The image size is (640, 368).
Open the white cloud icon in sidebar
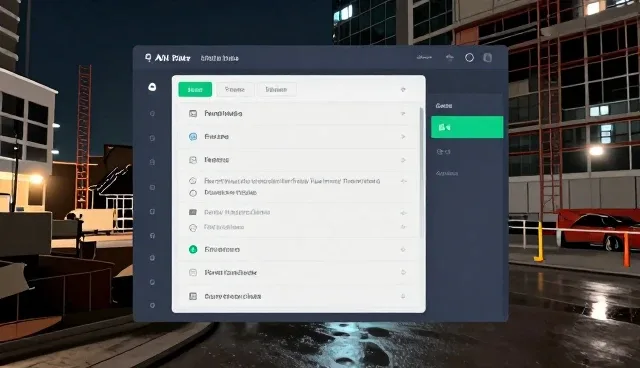coord(152,86)
